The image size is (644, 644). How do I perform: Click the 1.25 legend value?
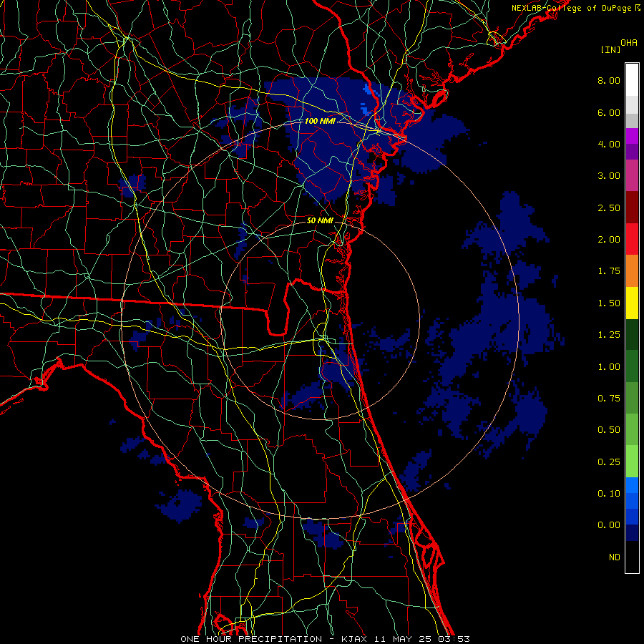coord(609,335)
